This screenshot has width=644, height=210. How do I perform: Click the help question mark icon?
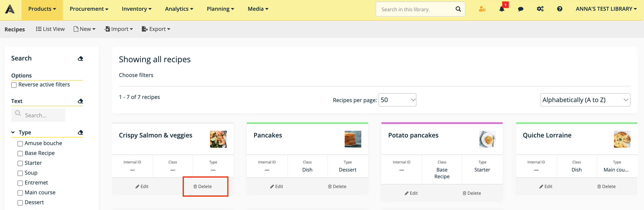(x=559, y=9)
